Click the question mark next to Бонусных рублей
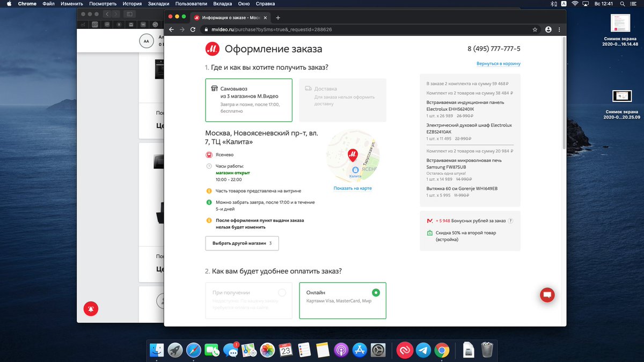The image size is (644, 362). [510, 221]
